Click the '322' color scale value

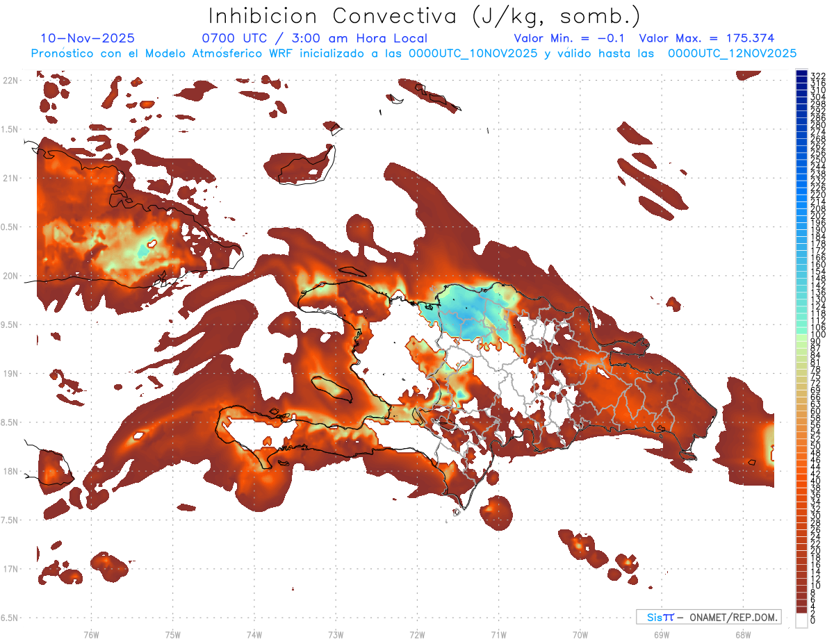(818, 76)
